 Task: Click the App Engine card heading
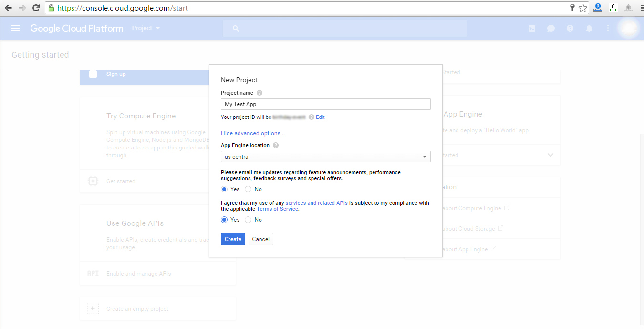click(463, 114)
